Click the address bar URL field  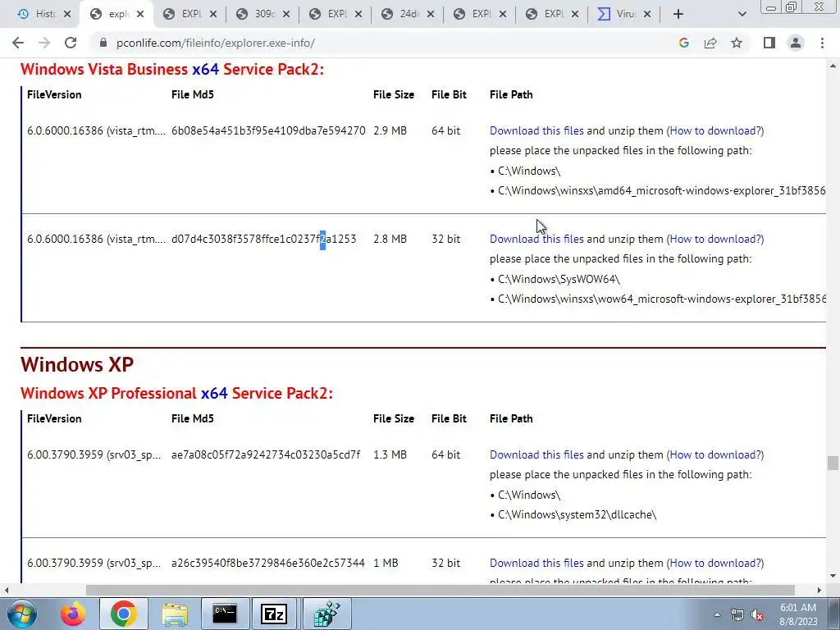[x=375, y=43]
